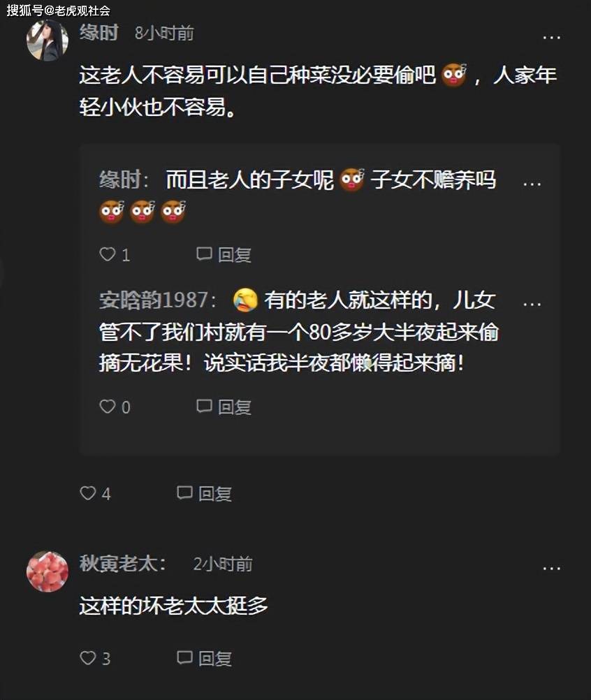Like 安晗韵1987's reply with 0 likes
The width and height of the screenshot is (591, 700).
click(x=107, y=407)
